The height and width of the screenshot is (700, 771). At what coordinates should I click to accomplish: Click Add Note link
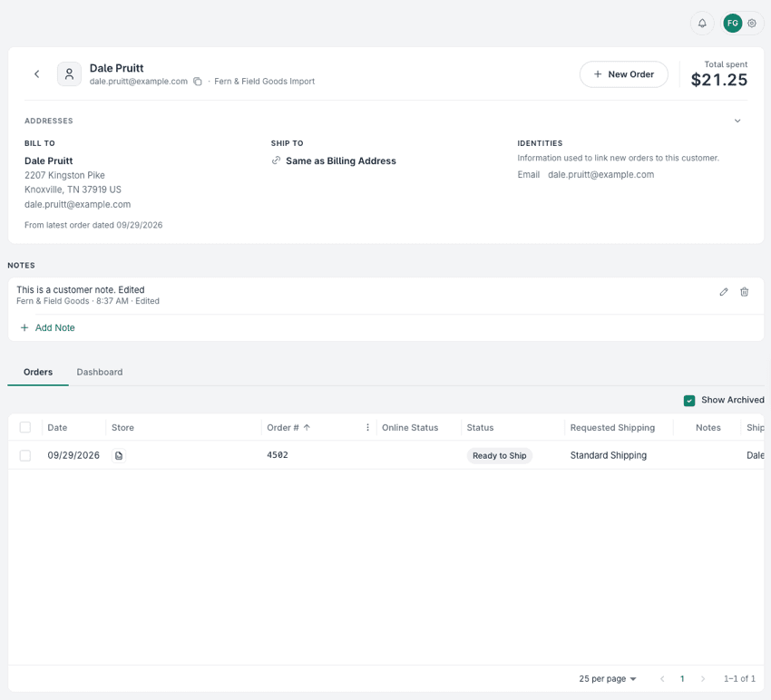tap(48, 328)
